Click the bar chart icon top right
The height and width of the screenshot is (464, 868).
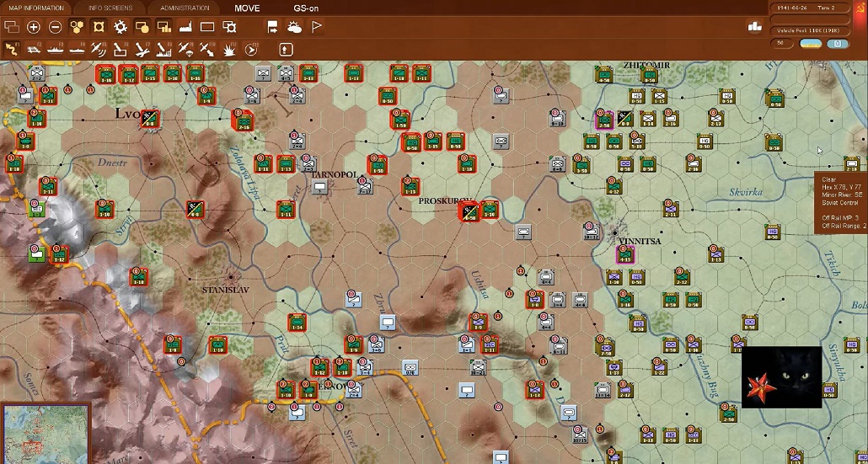pos(755,26)
